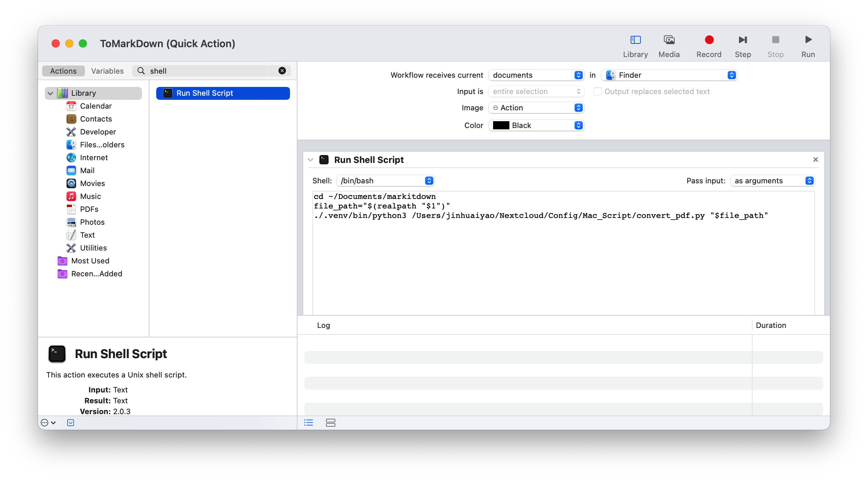
Task: Select the Music library category
Action: coord(90,196)
